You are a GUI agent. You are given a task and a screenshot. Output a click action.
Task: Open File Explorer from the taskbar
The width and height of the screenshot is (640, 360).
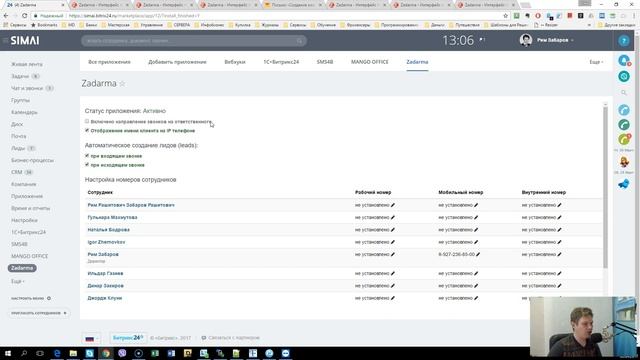click(x=73, y=353)
